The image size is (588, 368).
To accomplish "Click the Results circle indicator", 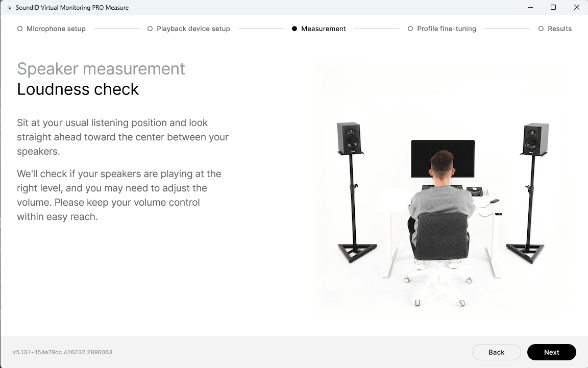I will (x=541, y=29).
